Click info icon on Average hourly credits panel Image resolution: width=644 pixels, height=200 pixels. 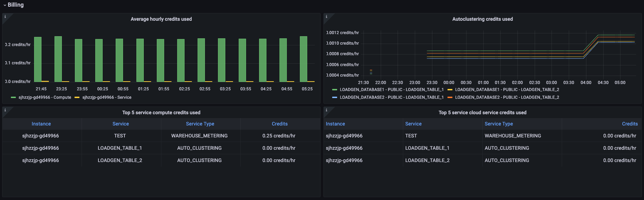point(5,17)
